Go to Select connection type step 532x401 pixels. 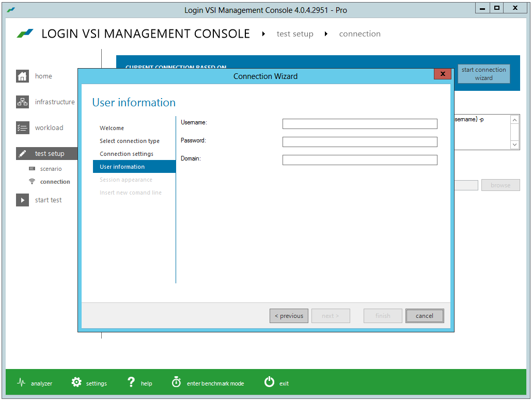130,141
